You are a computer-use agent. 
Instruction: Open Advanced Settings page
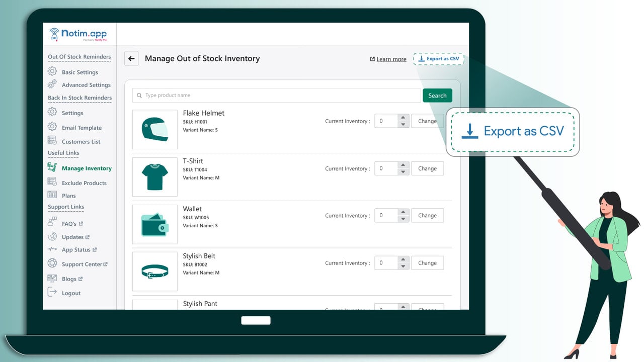click(86, 85)
